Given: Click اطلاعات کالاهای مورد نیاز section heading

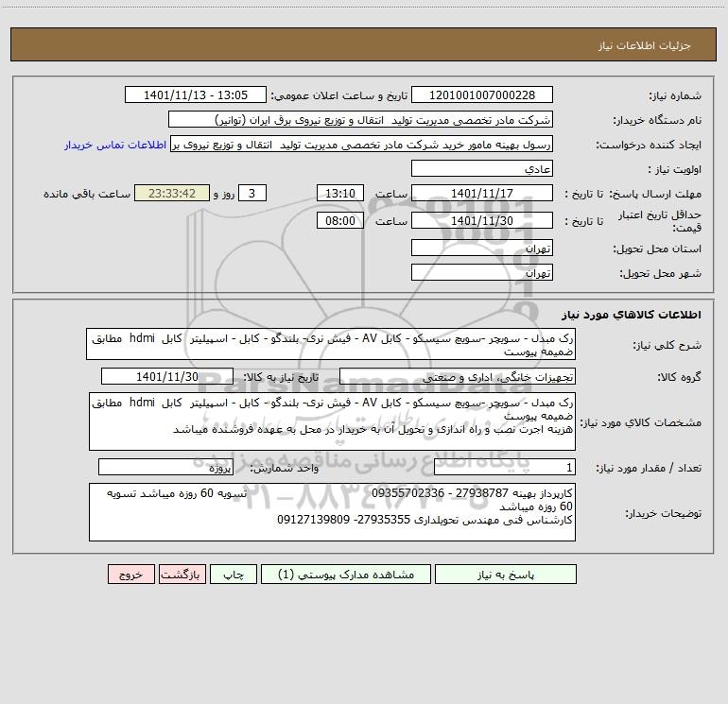Looking at the screenshot, I should coord(632,315).
